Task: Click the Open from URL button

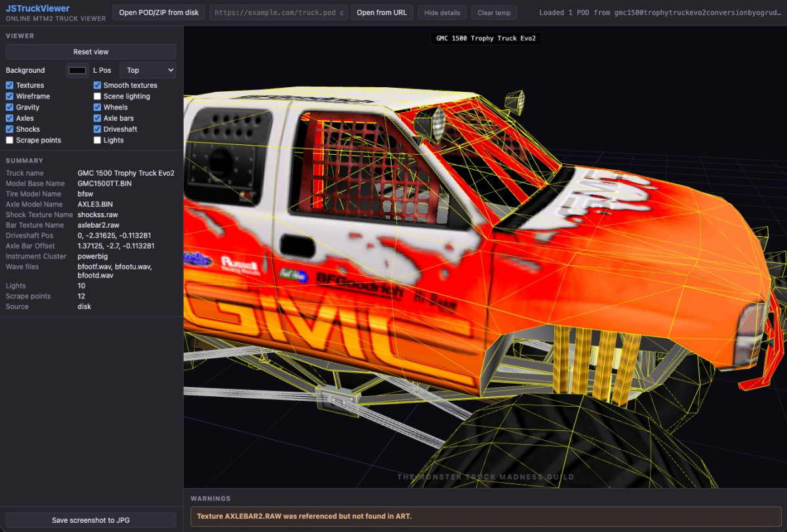Action: [382, 12]
